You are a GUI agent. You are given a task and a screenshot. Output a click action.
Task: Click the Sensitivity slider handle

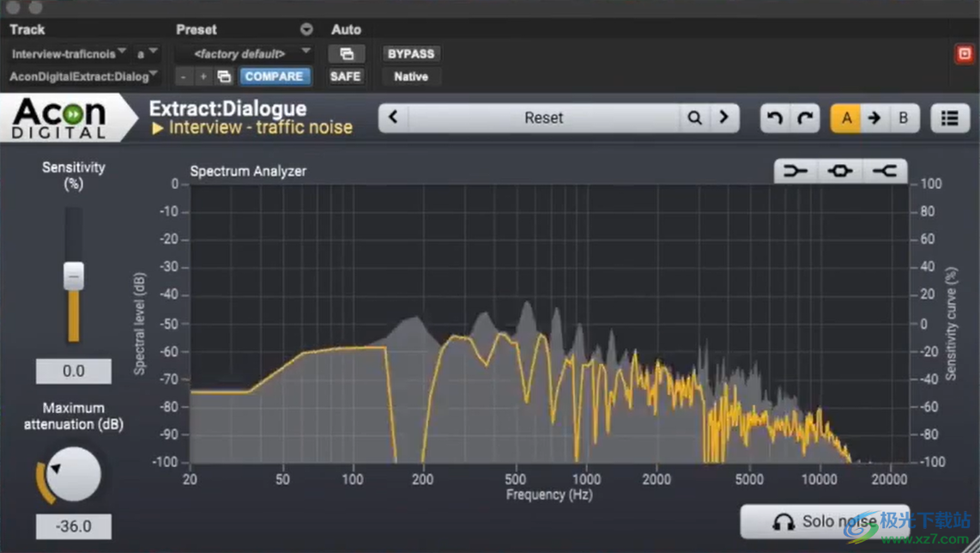(x=74, y=276)
